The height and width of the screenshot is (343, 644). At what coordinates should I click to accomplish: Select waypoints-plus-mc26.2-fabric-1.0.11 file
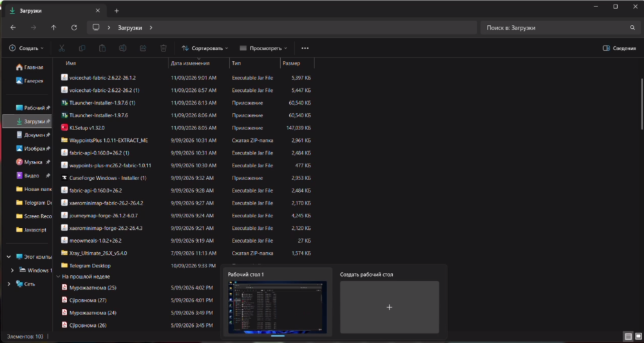pos(106,165)
